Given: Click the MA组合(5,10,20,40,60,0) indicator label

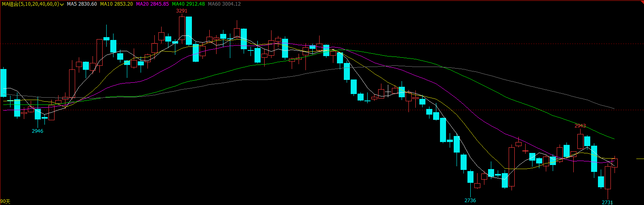Looking at the screenshot, I should 30,4.
